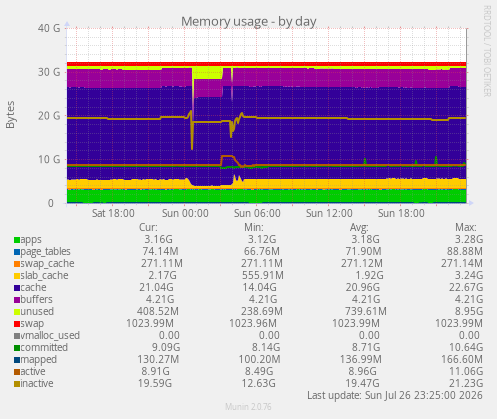Click the slab_cache min value 555.91M
This screenshot has height=419, width=497.
click(x=262, y=275)
